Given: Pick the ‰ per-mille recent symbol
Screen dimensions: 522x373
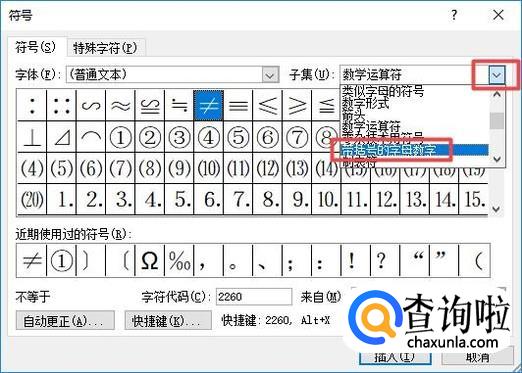Looking at the screenshot, I should click(x=179, y=261).
